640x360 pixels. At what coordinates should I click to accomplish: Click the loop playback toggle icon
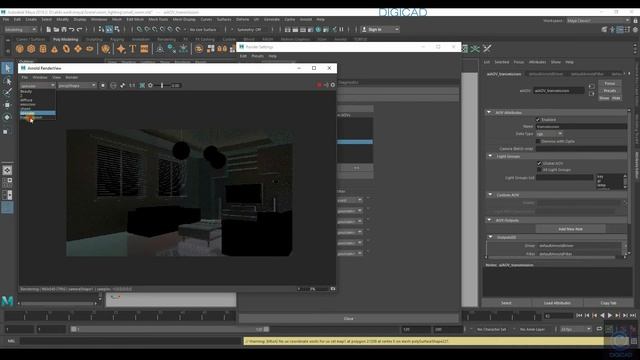pyautogui.click(x=599, y=329)
